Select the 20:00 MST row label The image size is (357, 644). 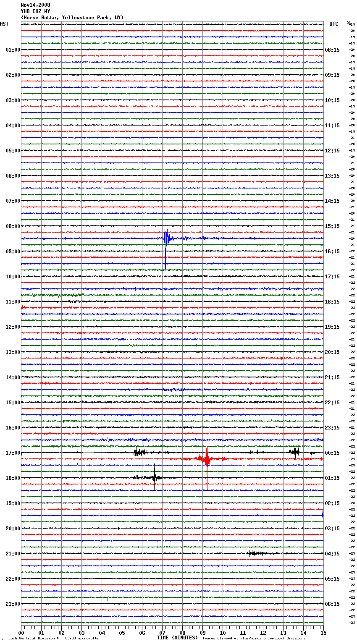[13, 529]
